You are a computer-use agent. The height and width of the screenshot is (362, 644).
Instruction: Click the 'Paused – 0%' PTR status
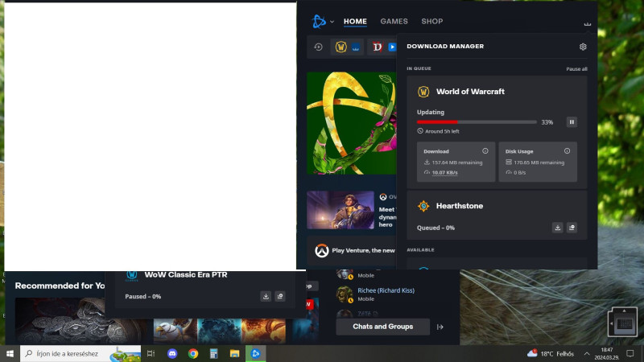pos(143,296)
